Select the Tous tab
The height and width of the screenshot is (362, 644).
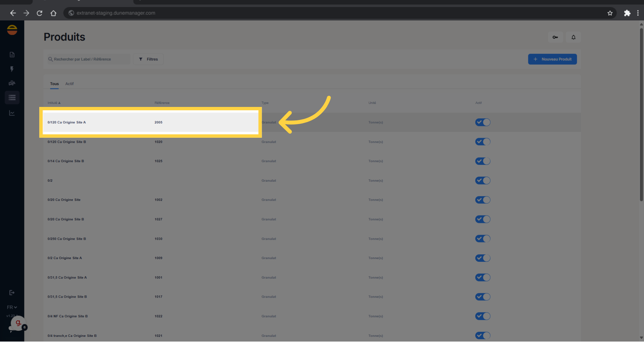tap(54, 84)
